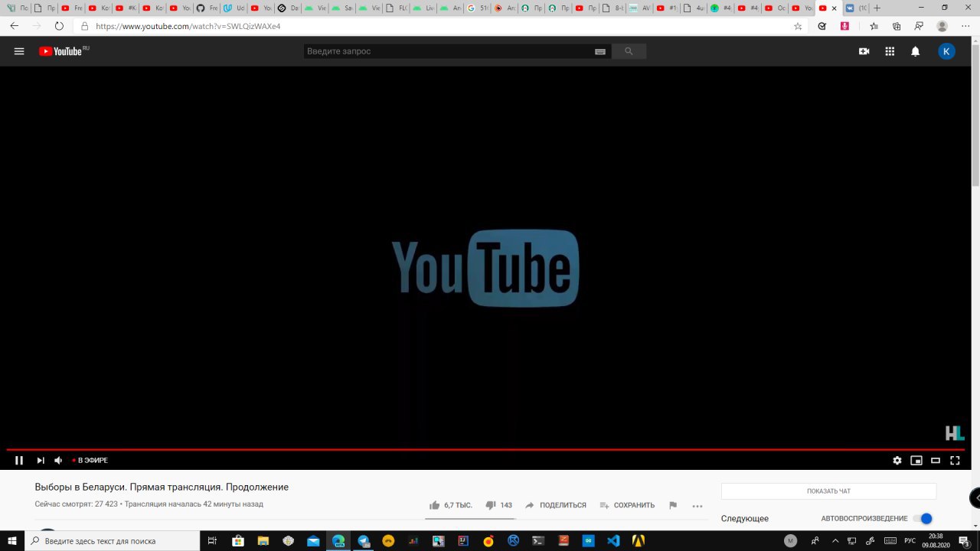
Task: Click "Поделиться" share button
Action: 556,505
